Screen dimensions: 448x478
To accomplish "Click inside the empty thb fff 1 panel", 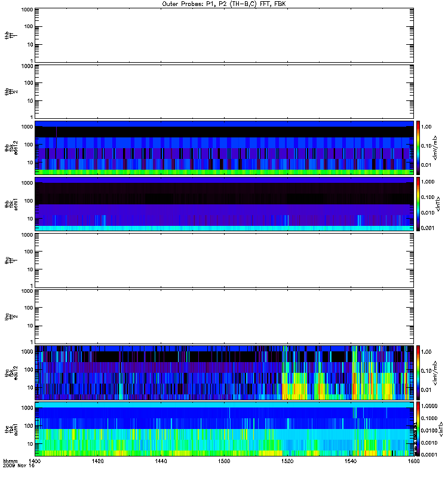I will tap(224, 35).
